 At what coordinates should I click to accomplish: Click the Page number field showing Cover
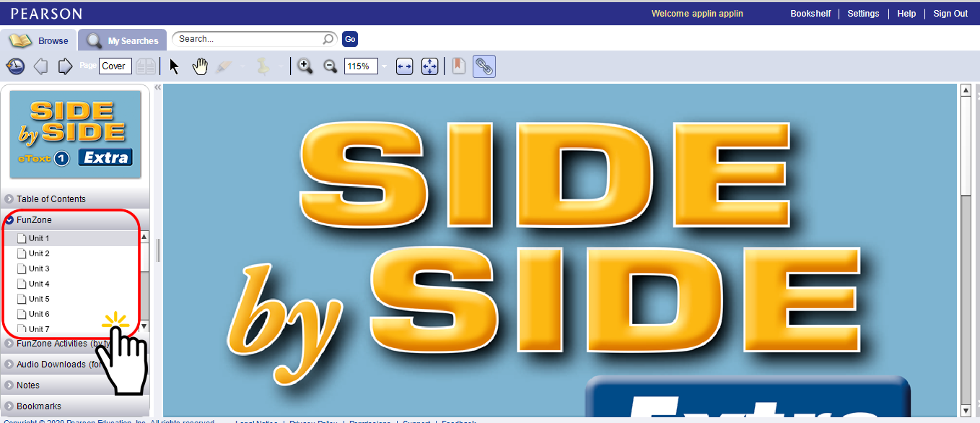(115, 66)
